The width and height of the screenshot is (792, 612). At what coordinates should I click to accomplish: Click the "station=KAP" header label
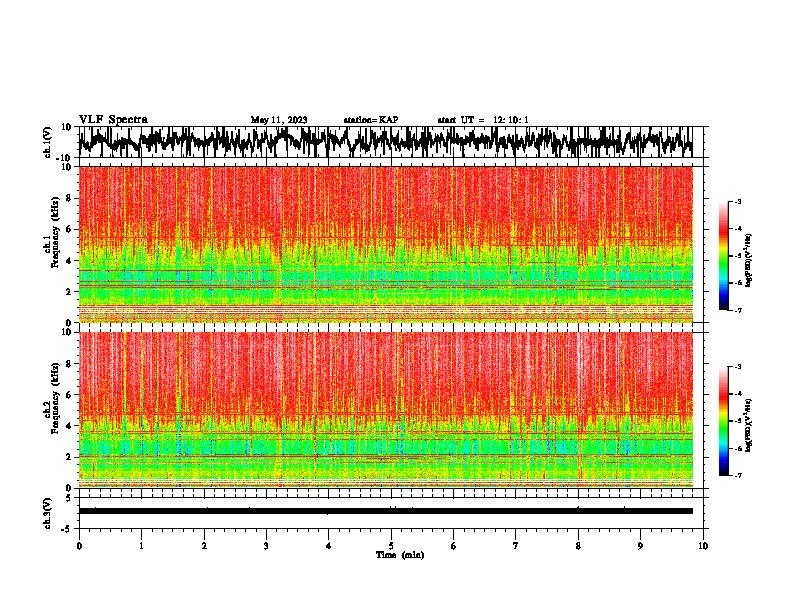(371, 120)
